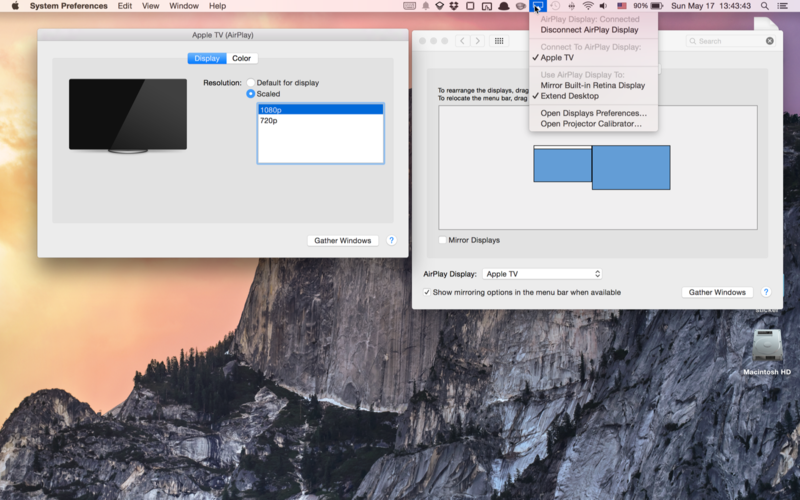Click Gather Windows in arrangement window

[717, 292]
